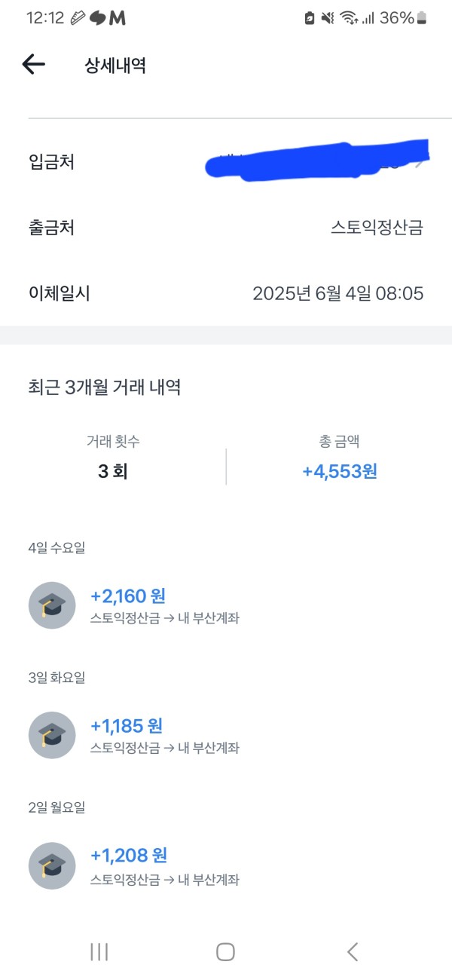This screenshot has width=452, height=980.
Task: Go back using the top-left arrow
Action: click(34, 65)
